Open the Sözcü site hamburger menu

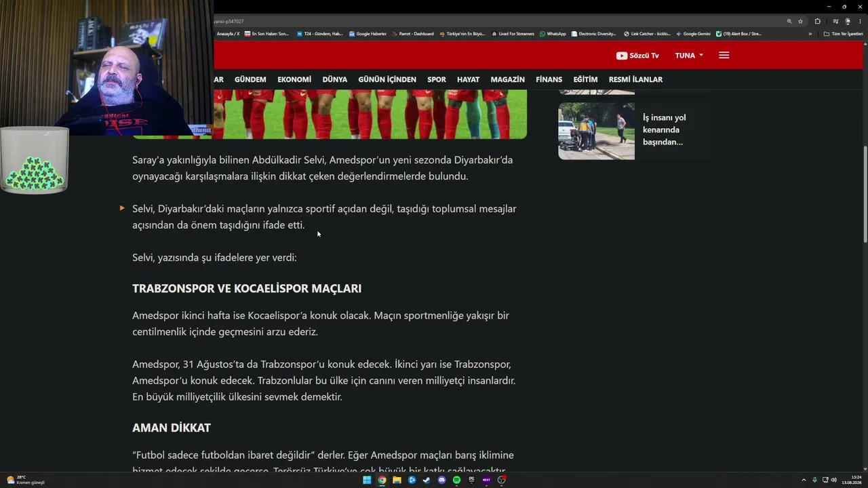724,56
